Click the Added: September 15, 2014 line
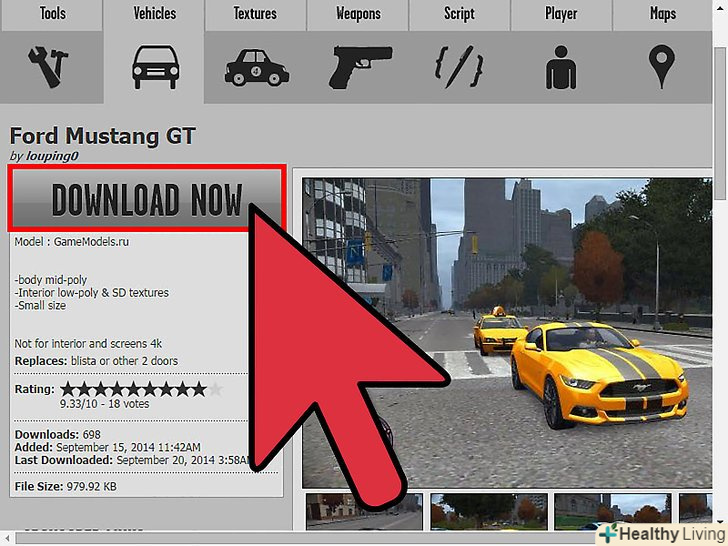 107,447
